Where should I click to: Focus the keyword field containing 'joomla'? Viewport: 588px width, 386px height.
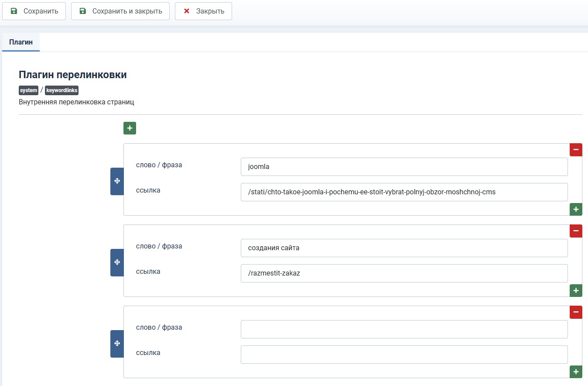[x=404, y=167]
